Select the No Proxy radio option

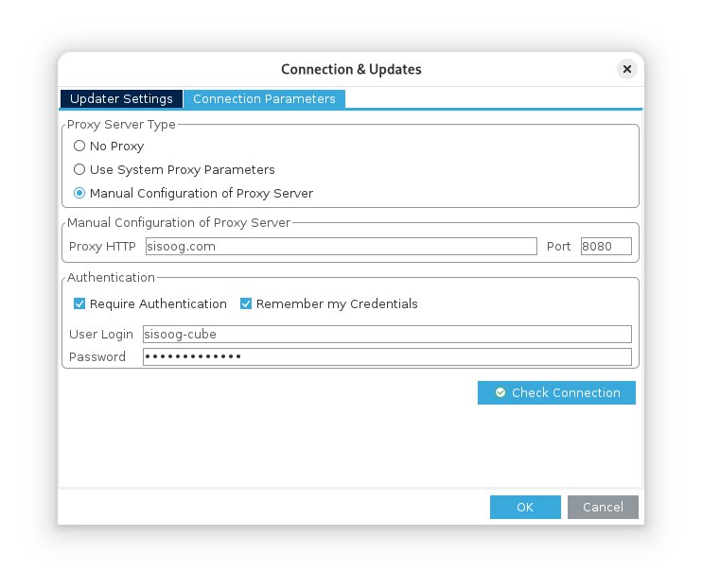79,147
